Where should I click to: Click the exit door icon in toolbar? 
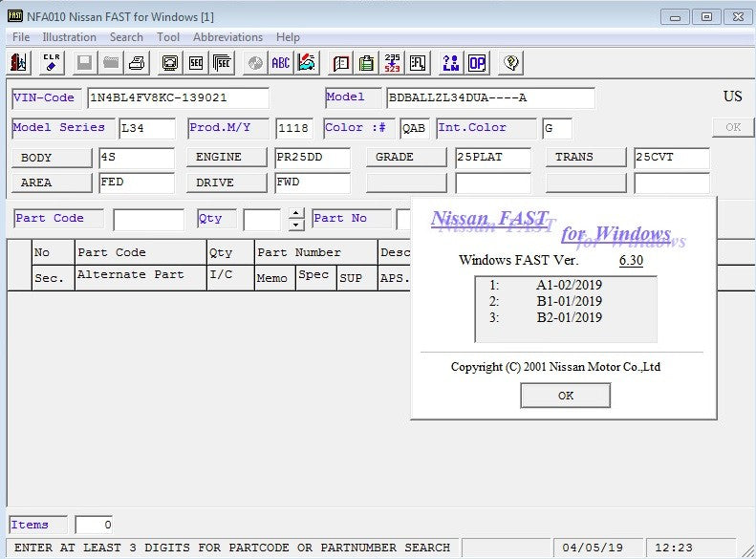[19, 63]
